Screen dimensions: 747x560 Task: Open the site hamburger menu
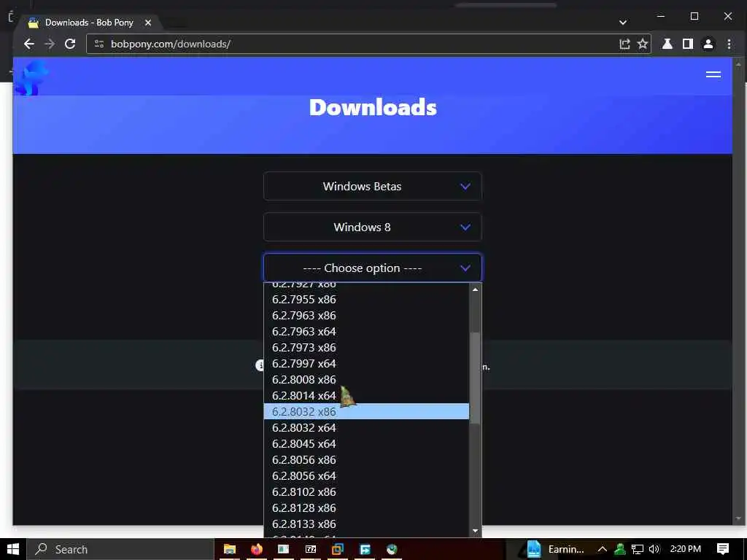tap(713, 74)
